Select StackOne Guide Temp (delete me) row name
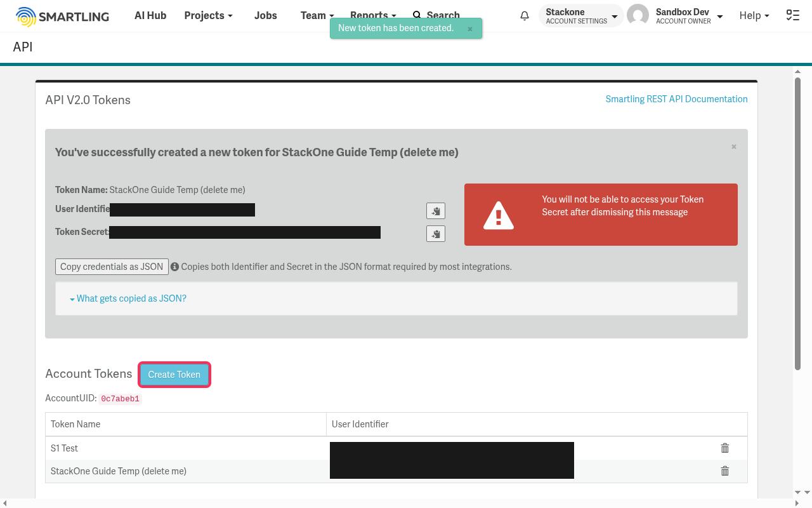Viewport: 812px width, 508px height. [x=119, y=471]
